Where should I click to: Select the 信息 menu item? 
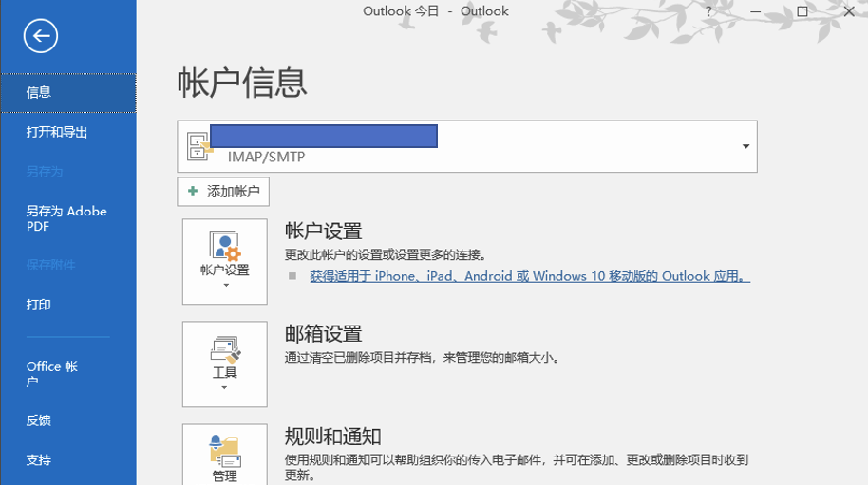pyautogui.click(x=68, y=93)
